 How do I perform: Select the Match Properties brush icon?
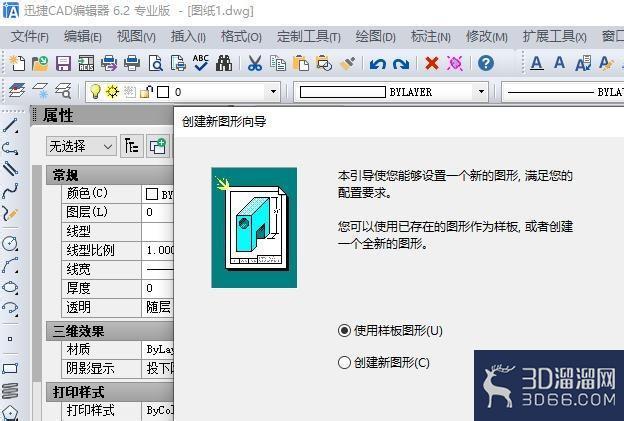pyautogui.click(x=347, y=63)
